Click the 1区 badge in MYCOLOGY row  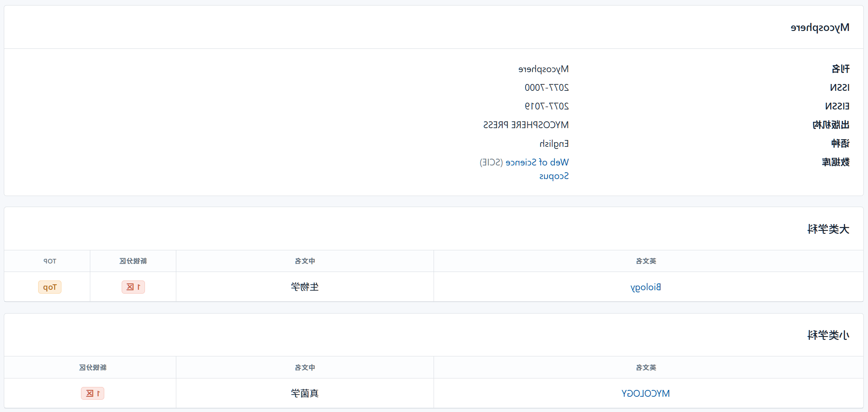[93, 393]
